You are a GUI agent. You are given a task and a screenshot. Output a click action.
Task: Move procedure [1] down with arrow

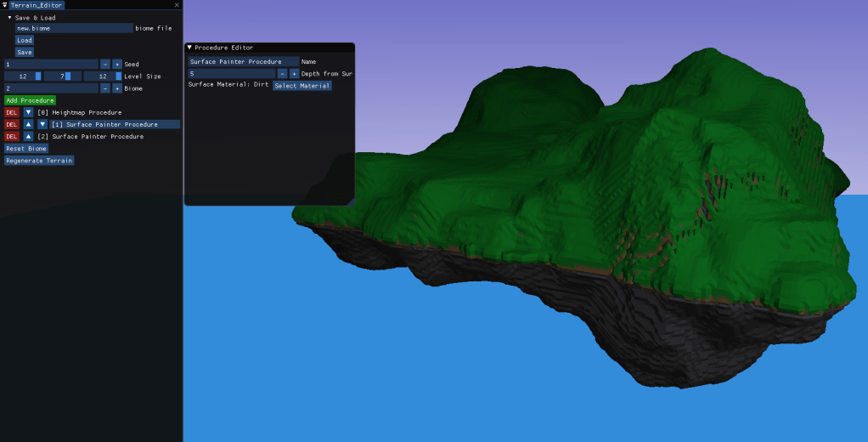(x=42, y=124)
